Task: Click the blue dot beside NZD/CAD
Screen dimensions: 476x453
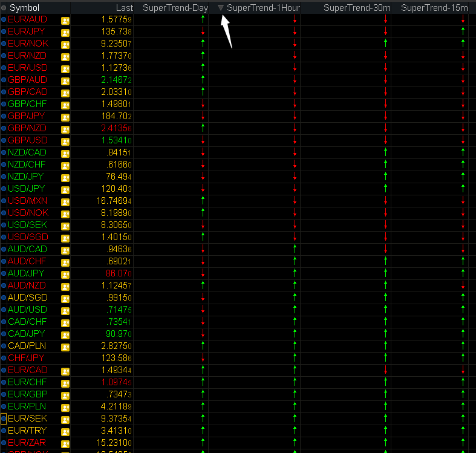Action: [x=4, y=152]
